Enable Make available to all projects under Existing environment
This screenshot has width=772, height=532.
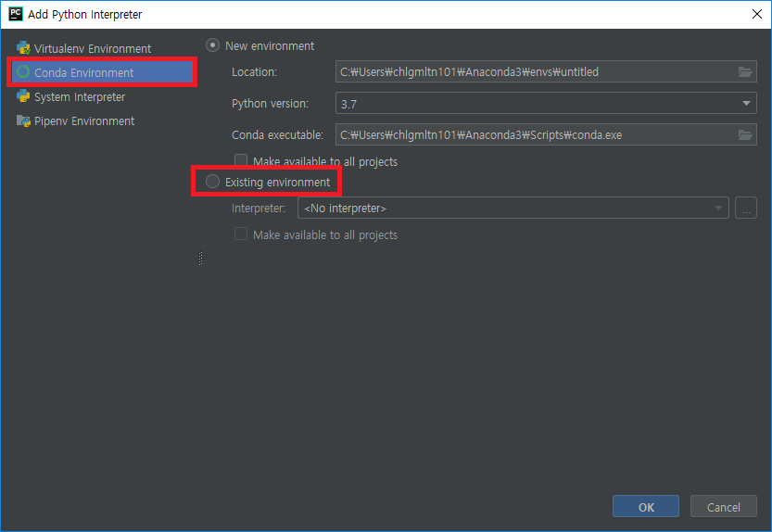click(241, 234)
